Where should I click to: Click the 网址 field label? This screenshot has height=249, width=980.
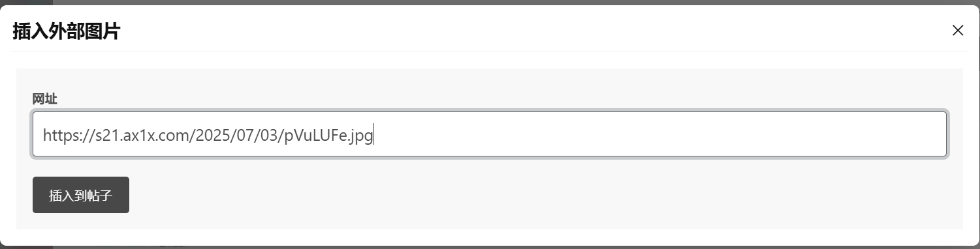45,99
